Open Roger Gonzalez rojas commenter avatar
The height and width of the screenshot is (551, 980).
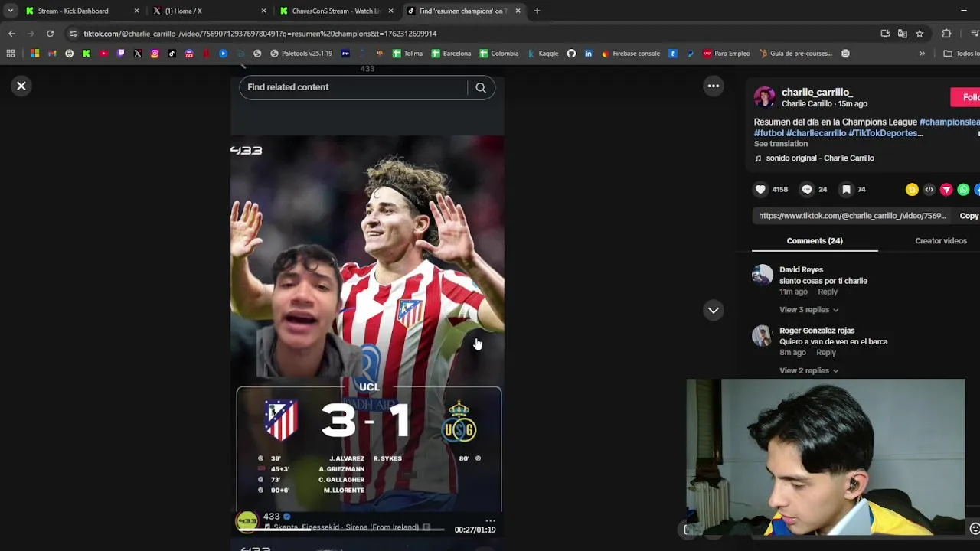pyautogui.click(x=763, y=336)
